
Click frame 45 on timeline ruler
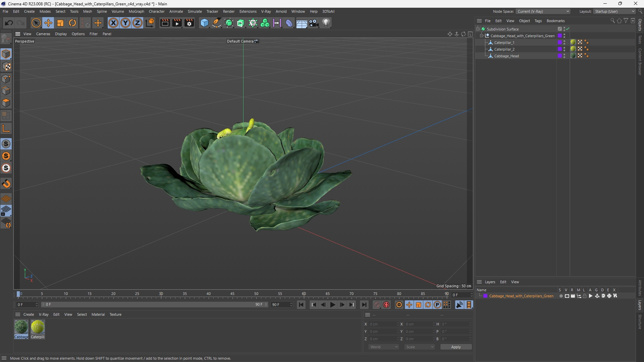(x=232, y=294)
